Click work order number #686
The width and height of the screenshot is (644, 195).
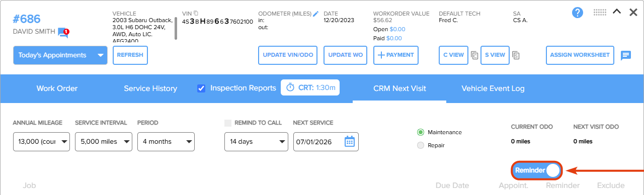pyautogui.click(x=27, y=20)
